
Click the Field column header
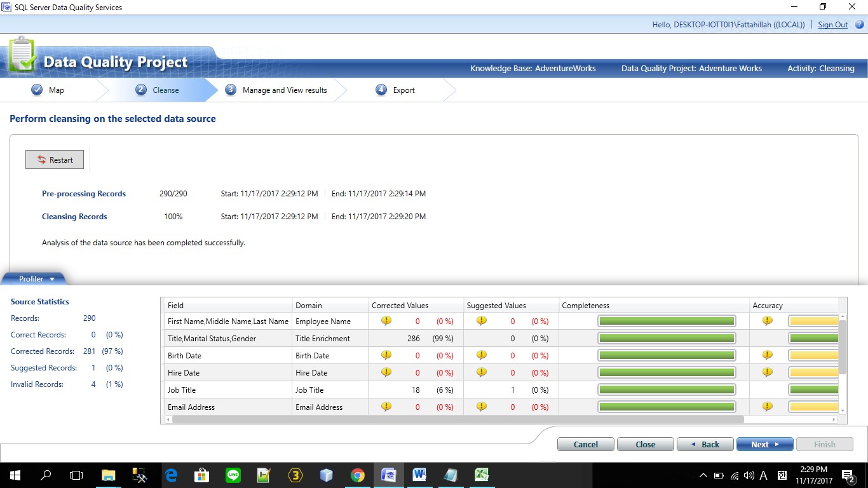227,305
